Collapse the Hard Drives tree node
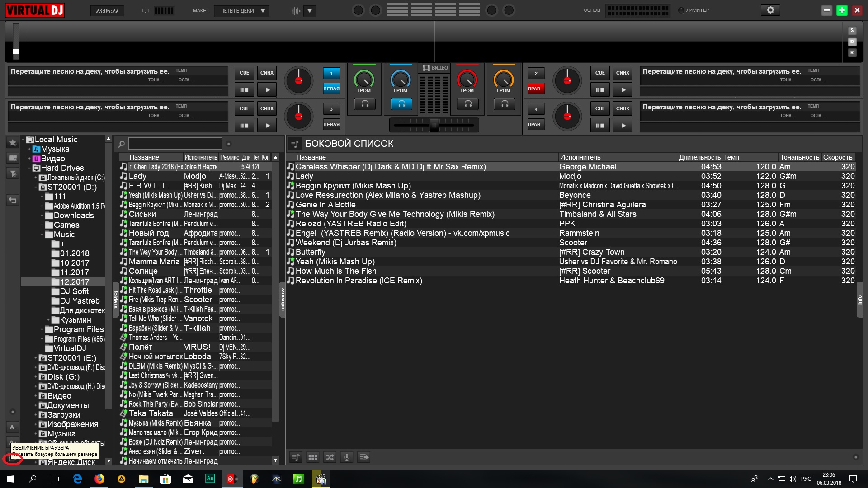This screenshot has height=488, width=868. (x=29, y=168)
